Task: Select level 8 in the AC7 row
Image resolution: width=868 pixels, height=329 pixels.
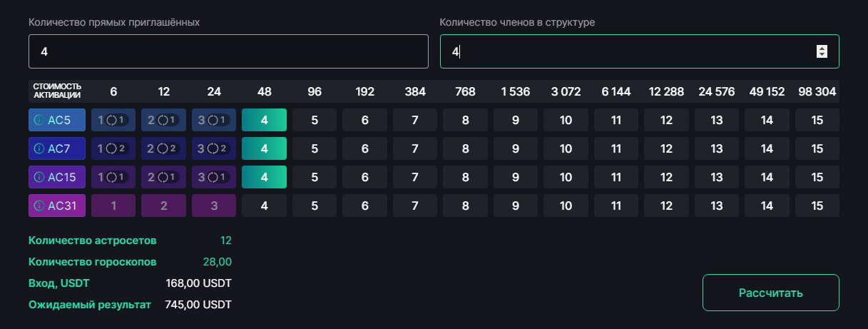Action: pos(465,149)
